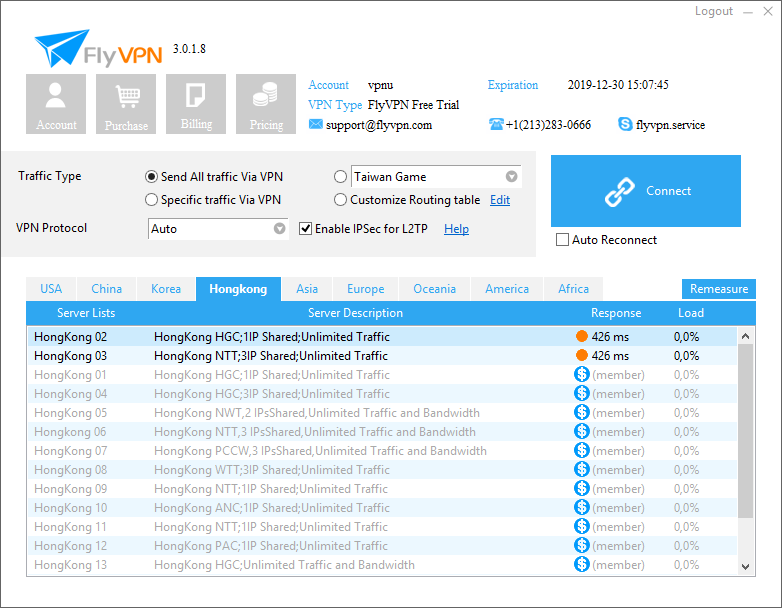Switch to the USA server tab
The image size is (782, 608).
(x=51, y=289)
